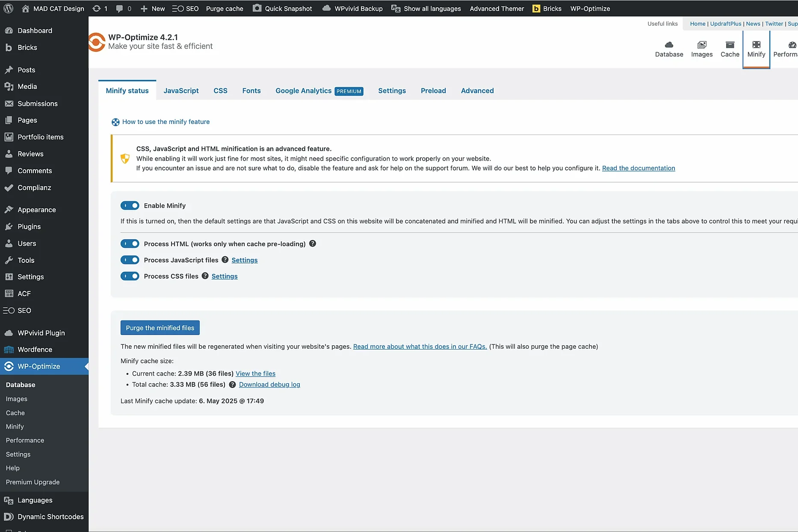Switch to the CSS tab
The width and height of the screenshot is (798, 532).
click(x=220, y=91)
